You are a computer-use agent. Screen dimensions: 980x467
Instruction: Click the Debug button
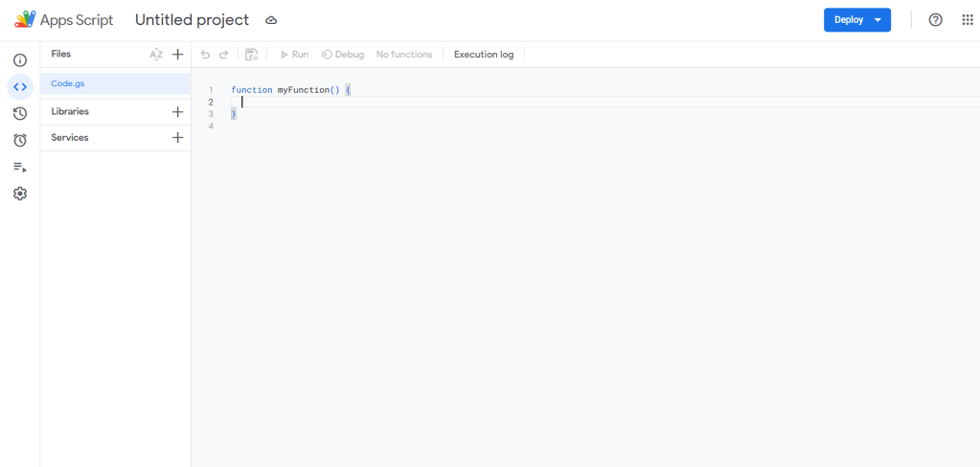(342, 55)
